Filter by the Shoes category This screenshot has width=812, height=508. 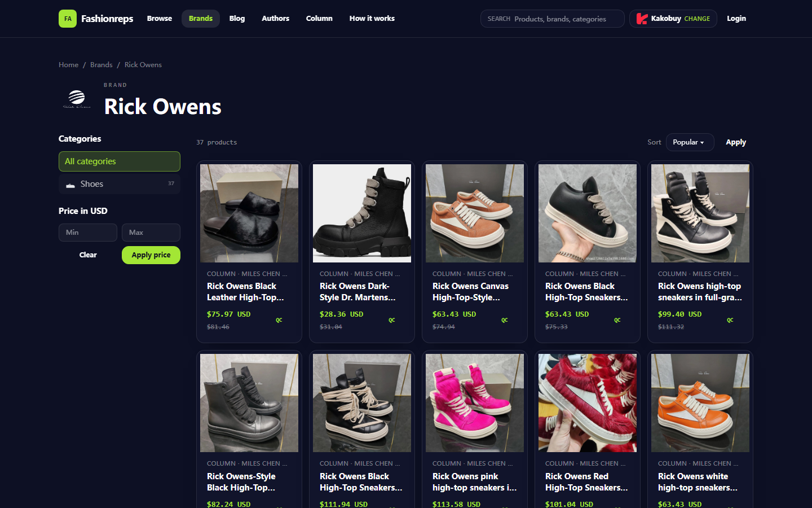tap(120, 184)
